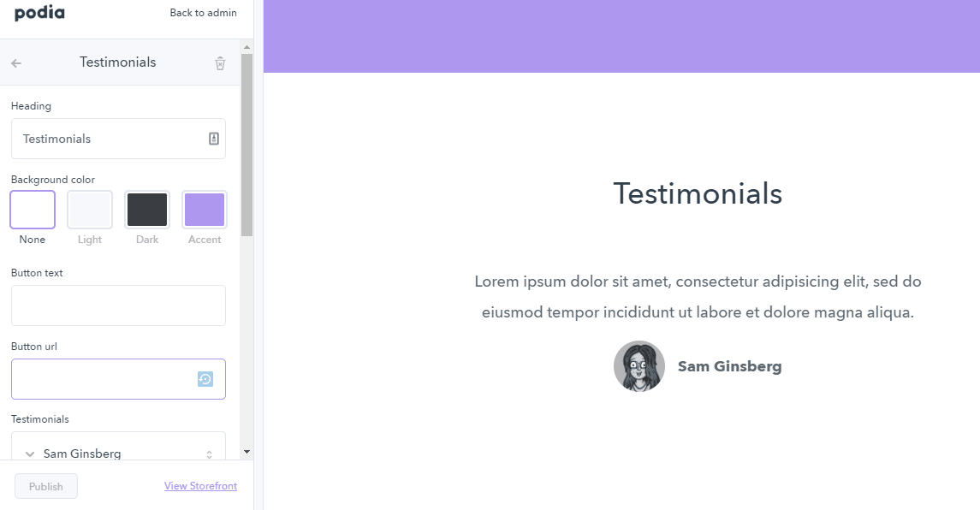Click sidebar scrollbar down arrow
This screenshot has height=510, width=980.
pos(246,452)
